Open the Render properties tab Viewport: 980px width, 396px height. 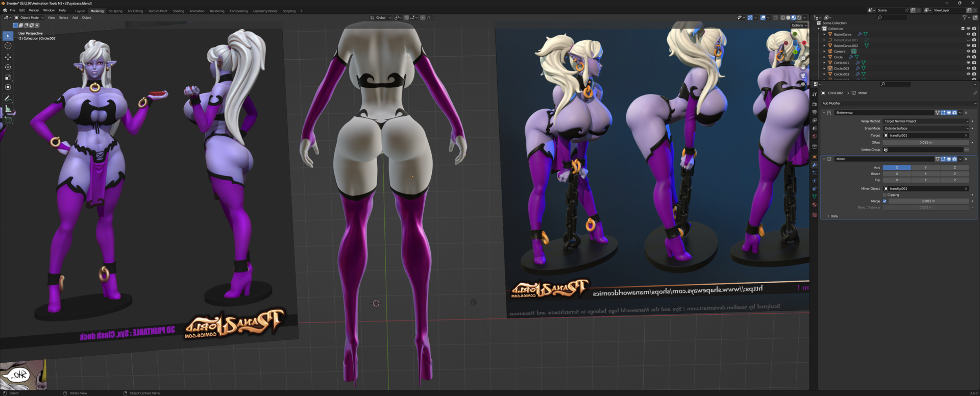[815, 104]
